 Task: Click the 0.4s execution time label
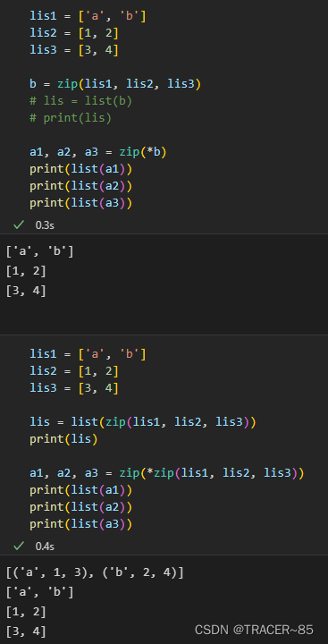(45, 547)
